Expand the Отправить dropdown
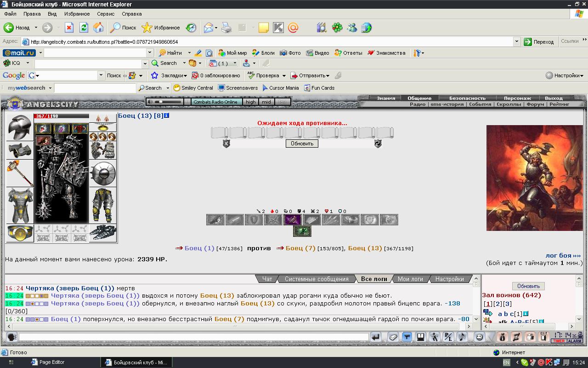588x368 pixels. pyautogui.click(x=328, y=75)
